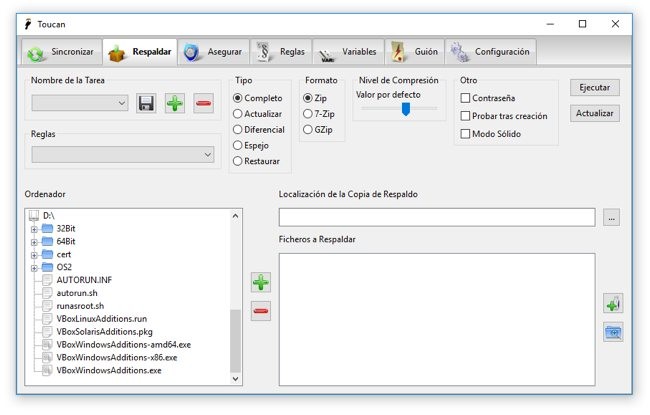650x415 pixels.
Task: Expand the 64Bit folder node
Action: [x=34, y=242]
